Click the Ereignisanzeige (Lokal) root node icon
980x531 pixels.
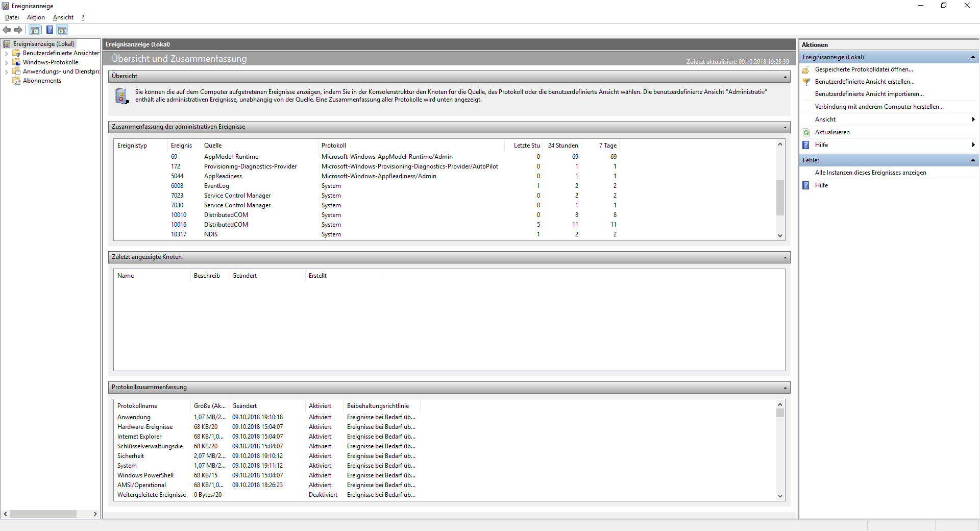point(7,44)
